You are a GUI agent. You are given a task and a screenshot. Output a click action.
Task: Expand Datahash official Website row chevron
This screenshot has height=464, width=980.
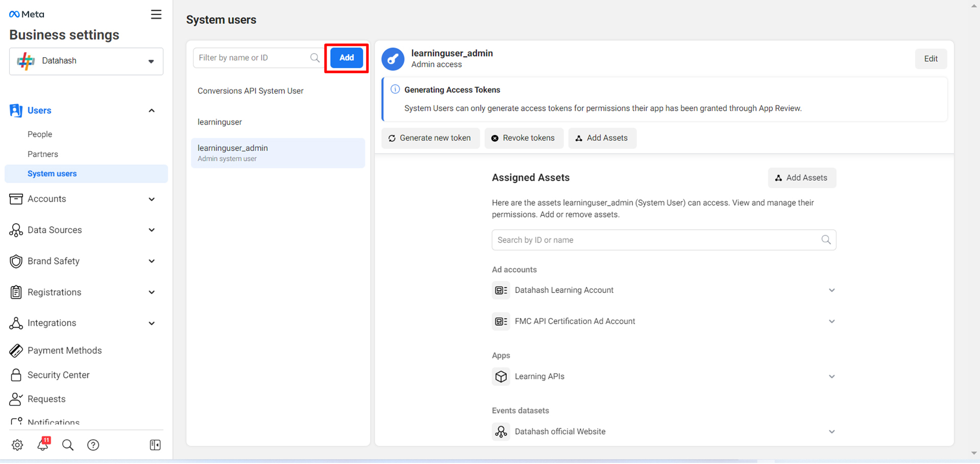pos(831,432)
